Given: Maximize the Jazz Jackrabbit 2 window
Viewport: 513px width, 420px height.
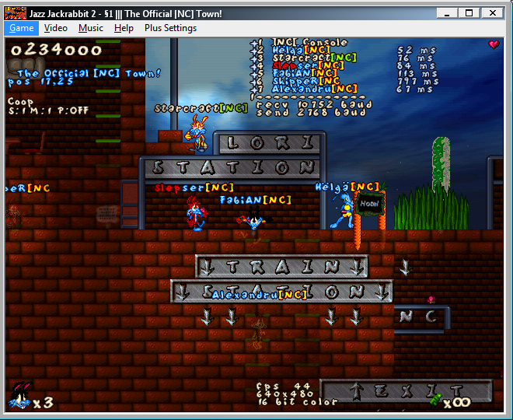Looking at the screenshot, I should pyautogui.click(x=469, y=13).
